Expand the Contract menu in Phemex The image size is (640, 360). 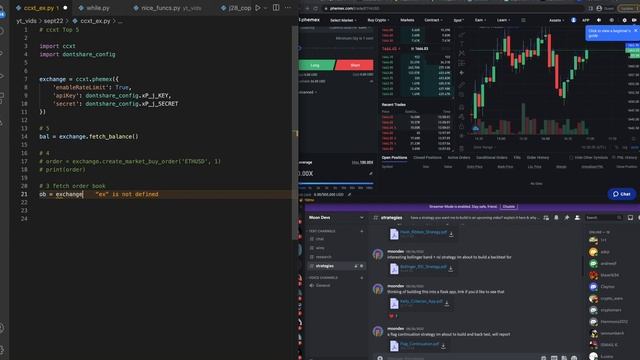coord(433,20)
